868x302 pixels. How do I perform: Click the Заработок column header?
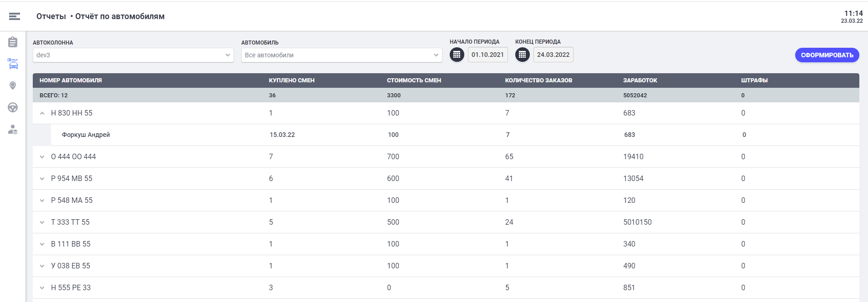[640, 81]
